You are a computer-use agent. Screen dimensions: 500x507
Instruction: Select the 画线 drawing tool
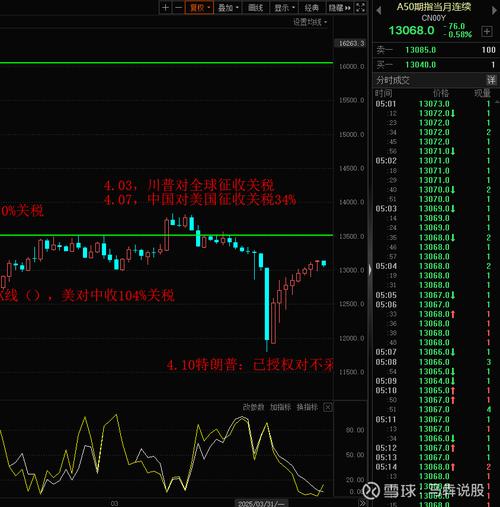256,7
